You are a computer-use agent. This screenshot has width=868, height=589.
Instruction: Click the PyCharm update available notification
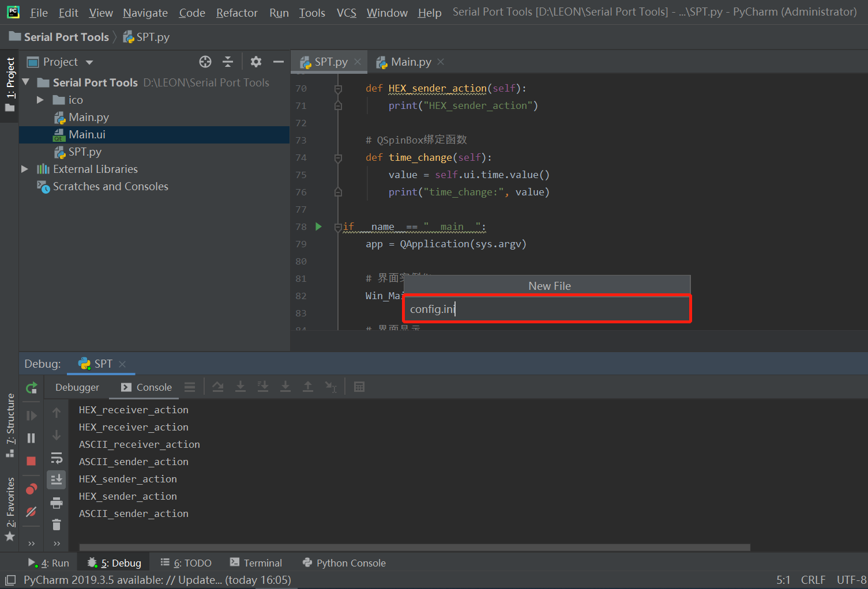coord(157,580)
